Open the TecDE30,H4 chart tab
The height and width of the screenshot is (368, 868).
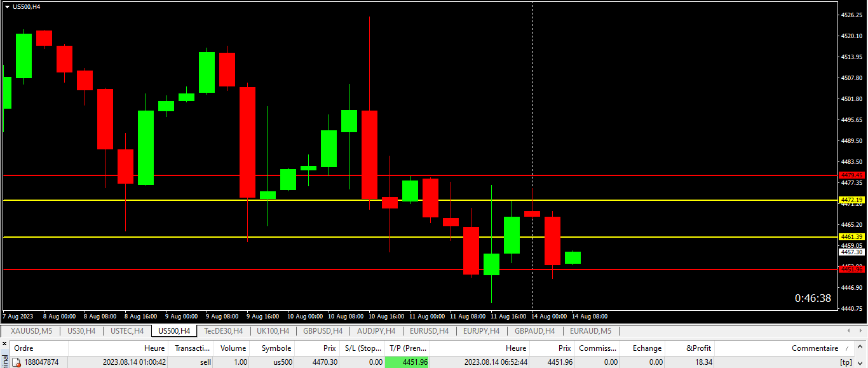[223, 331]
